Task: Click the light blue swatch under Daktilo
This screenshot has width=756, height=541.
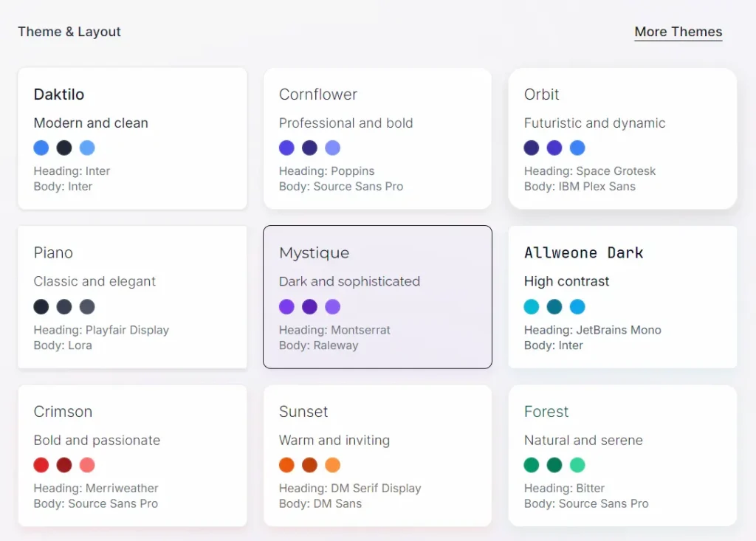Action: (86, 148)
